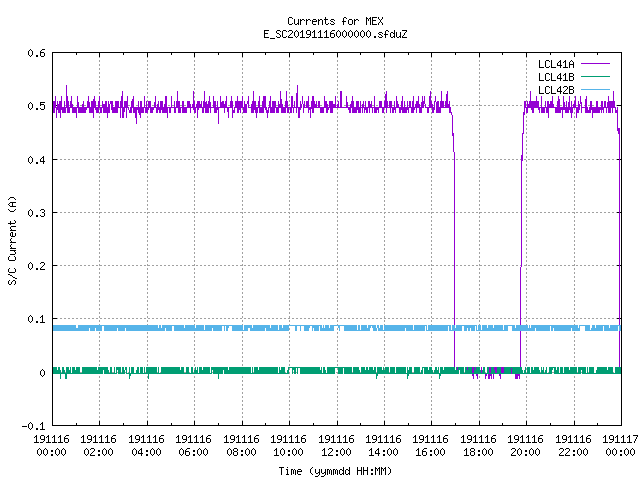
Task: Click the y-axis label 'S/C Current (A)'
Action: tap(13, 241)
